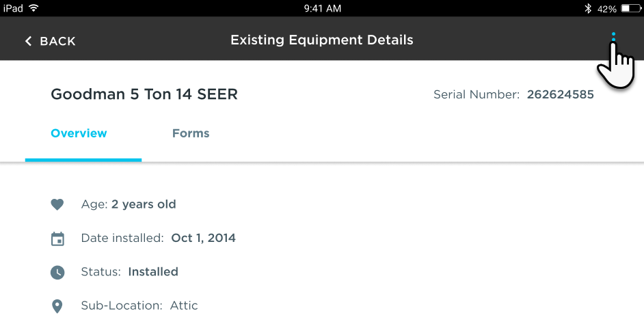Image resolution: width=644 pixels, height=326 pixels.
Task: Click the location pin icon beside Sub-Location
Action: click(x=57, y=306)
